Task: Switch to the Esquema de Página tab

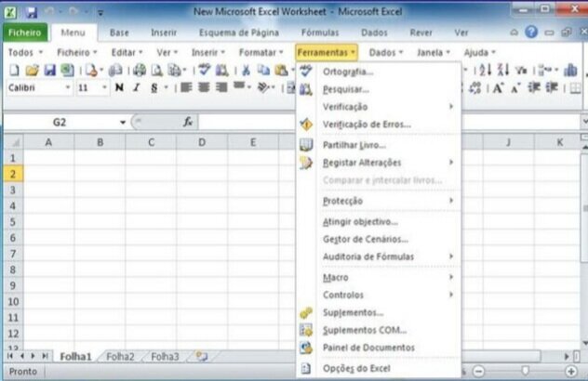Action: point(239,33)
